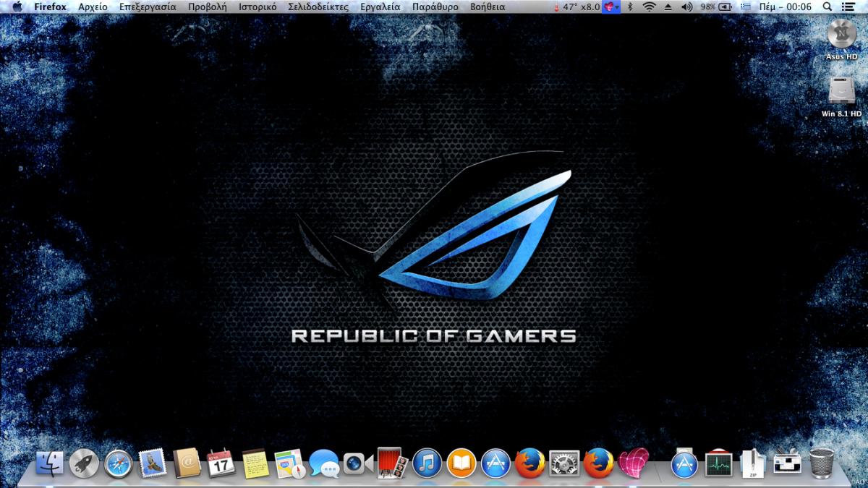The width and height of the screenshot is (868, 488).
Task: Open the Εργαλεία menu
Action: point(380,7)
